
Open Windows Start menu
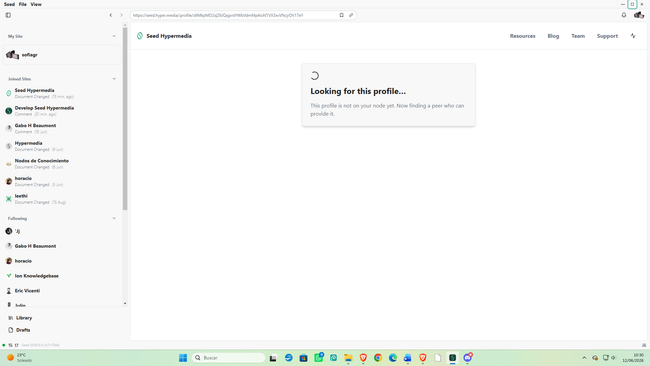pos(183,358)
